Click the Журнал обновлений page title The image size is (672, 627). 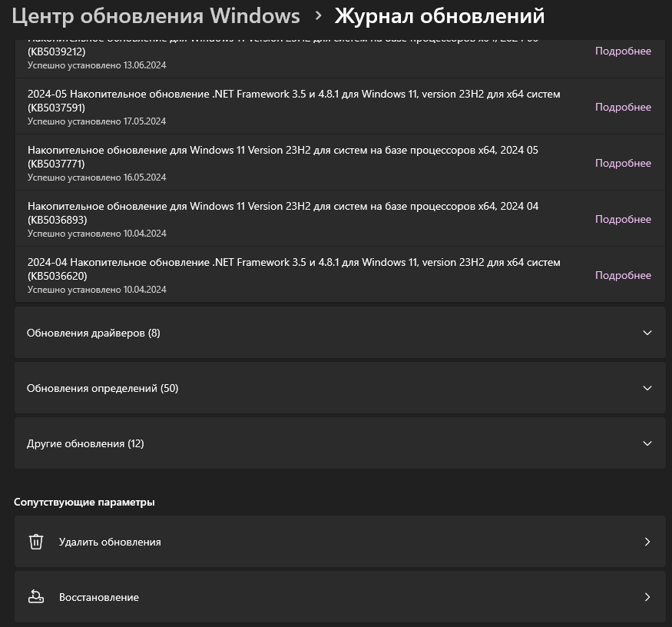[439, 15]
